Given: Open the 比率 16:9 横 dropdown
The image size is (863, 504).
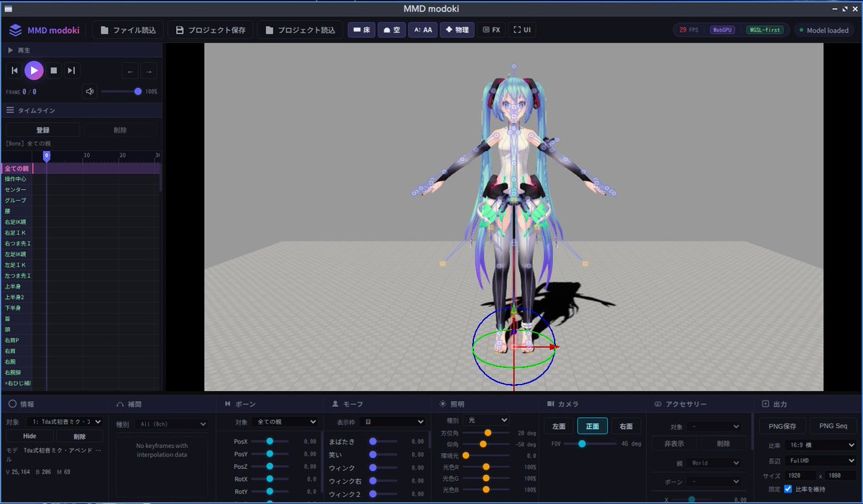Looking at the screenshot, I should tap(821, 446).
